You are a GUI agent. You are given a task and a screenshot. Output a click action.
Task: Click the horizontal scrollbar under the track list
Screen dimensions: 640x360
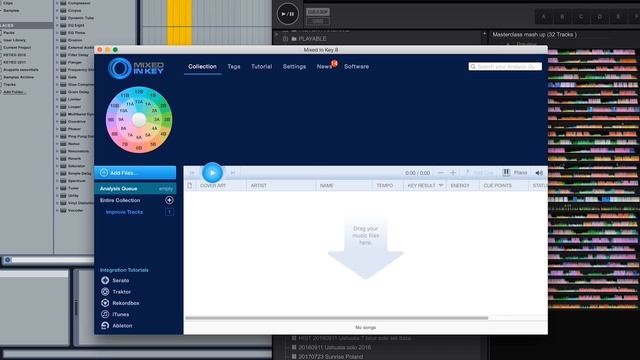pos(336,318)
